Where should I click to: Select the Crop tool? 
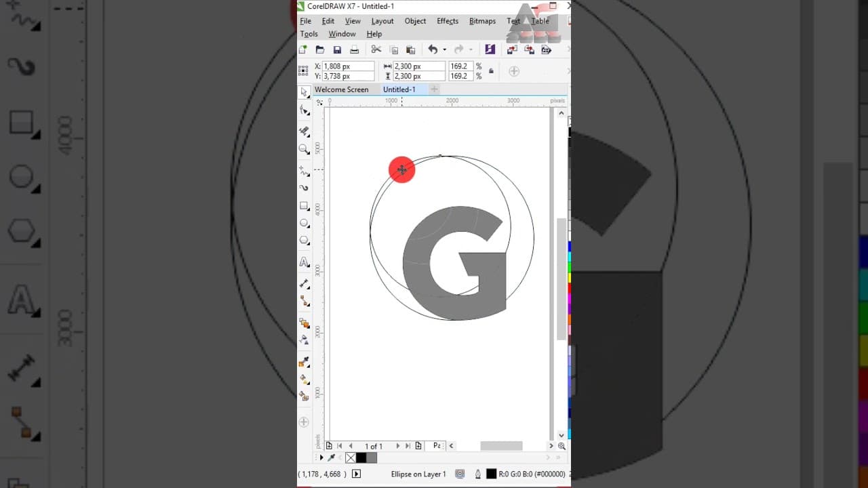(304, 131)
